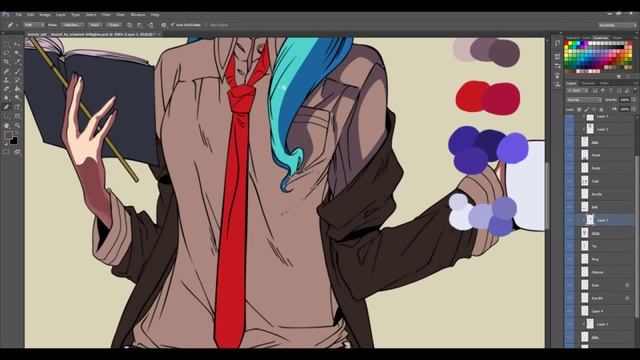Select the Healing Brush tool
Image resolution: width=640 pixels, height=360 pixels.
point(7,71)
